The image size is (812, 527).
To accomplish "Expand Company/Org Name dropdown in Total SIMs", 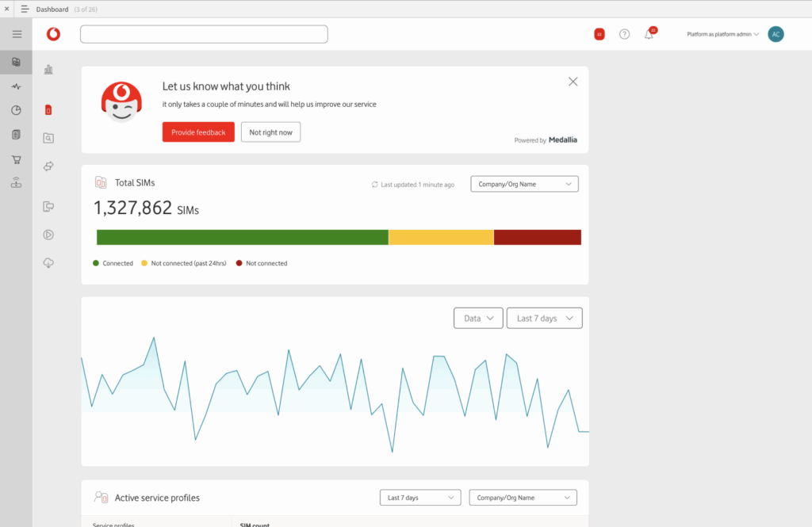I will click(x=524, y=184).
